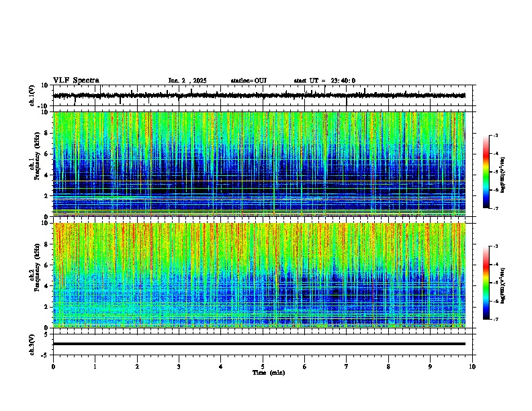Click the "ch.3(V)" vertical axis label
Image resolution: width=532 pixels, height=411 pixels.
pyautogui.click(x=32, y=345)
